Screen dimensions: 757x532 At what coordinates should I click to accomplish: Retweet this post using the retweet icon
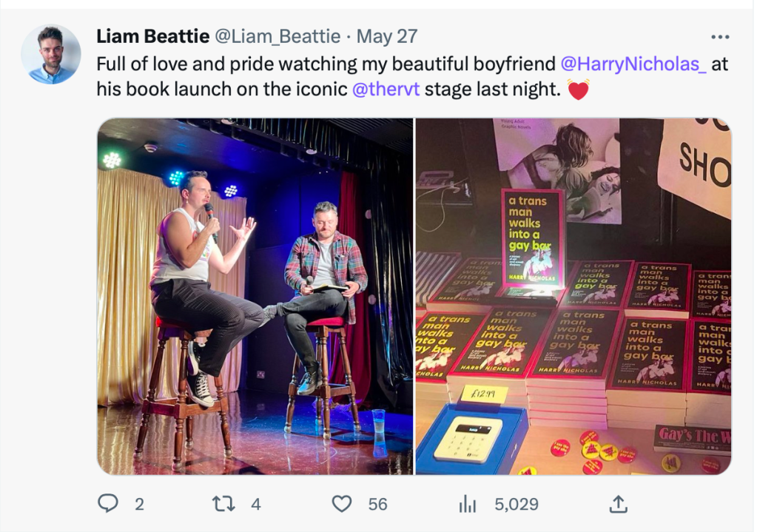coord(222,504)
